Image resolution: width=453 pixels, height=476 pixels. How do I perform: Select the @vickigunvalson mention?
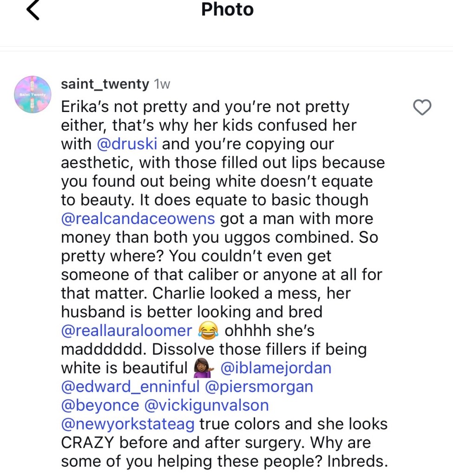pos(207,405)
